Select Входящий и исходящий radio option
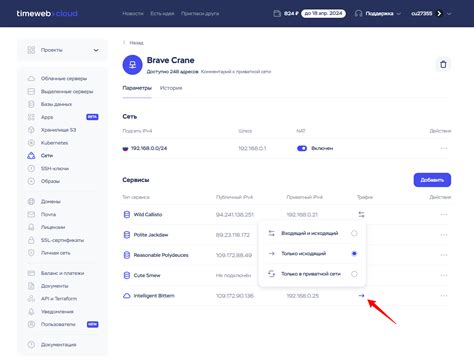 354,233
